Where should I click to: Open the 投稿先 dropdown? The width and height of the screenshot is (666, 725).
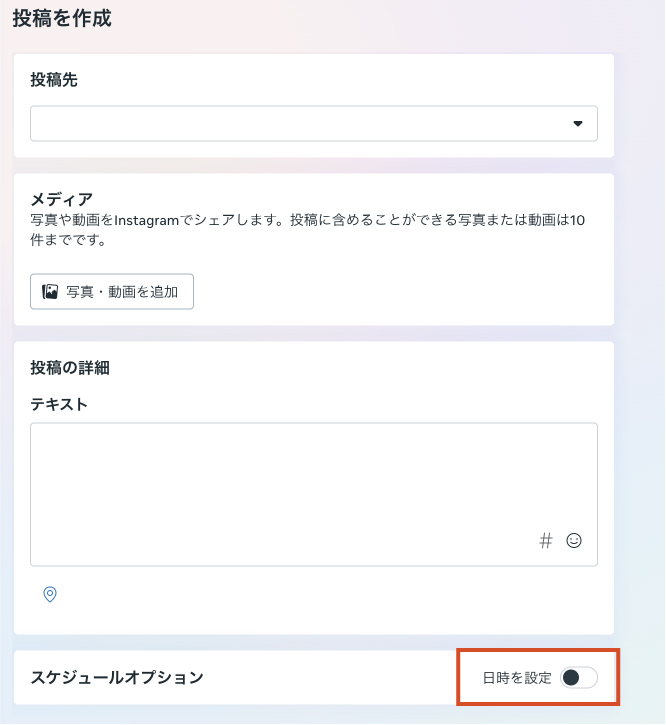tap(314, 123)
